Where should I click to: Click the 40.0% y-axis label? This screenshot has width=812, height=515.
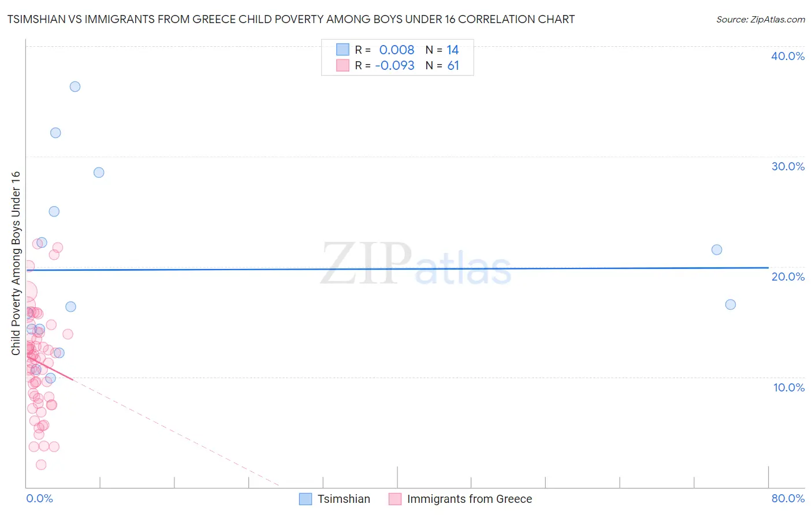pyautogui.click(x=788, y=56)
